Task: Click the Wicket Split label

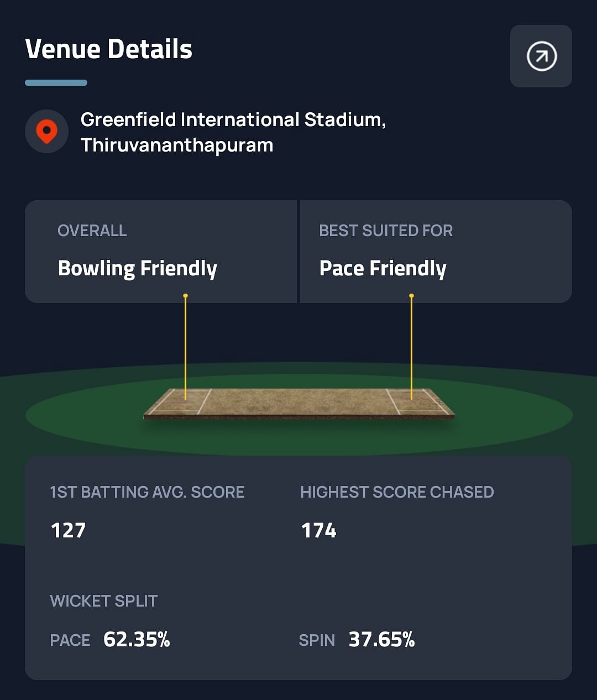Action: pyautogui.click(x=104, y=601)
